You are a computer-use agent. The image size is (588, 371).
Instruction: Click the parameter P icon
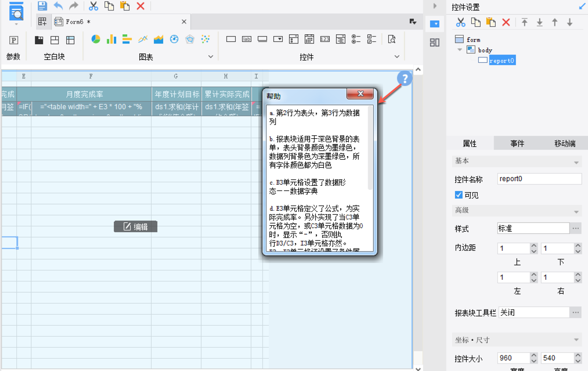click(13, 39)
